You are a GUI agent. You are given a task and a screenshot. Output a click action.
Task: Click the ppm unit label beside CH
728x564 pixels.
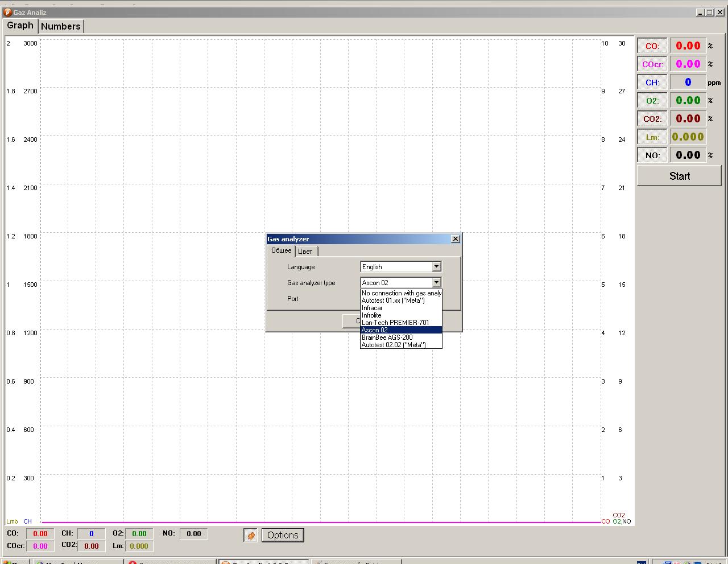pyautogui.click(x=714, y=83)
